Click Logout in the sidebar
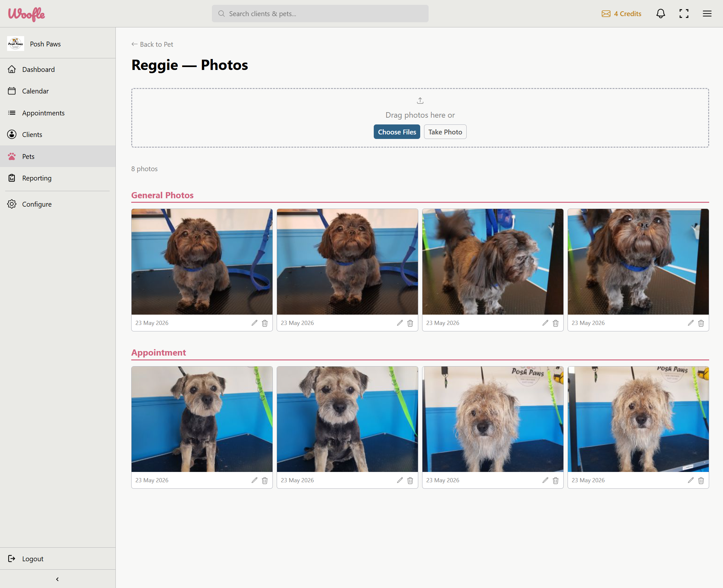723x588 pixels. (58, 559)
